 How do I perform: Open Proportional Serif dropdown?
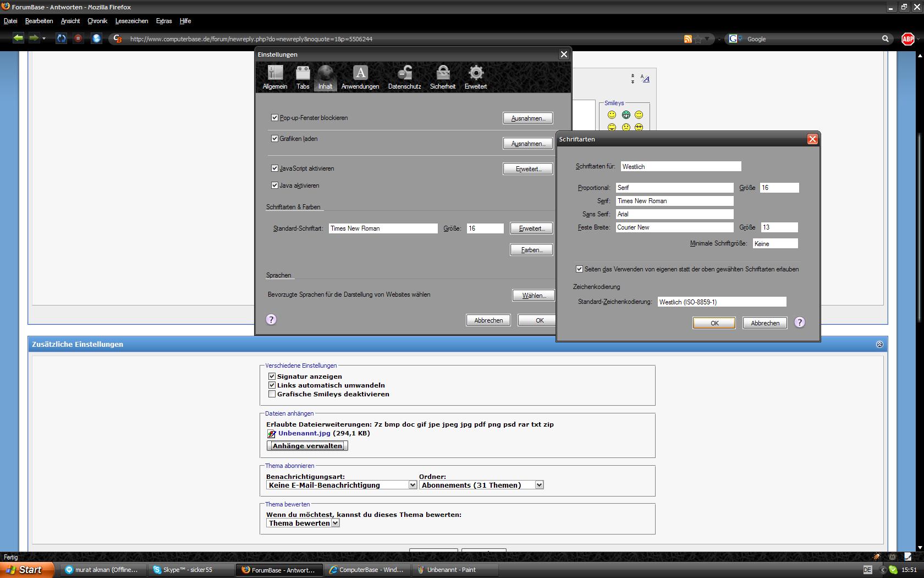pyautogui.click(x=674, y=187)
